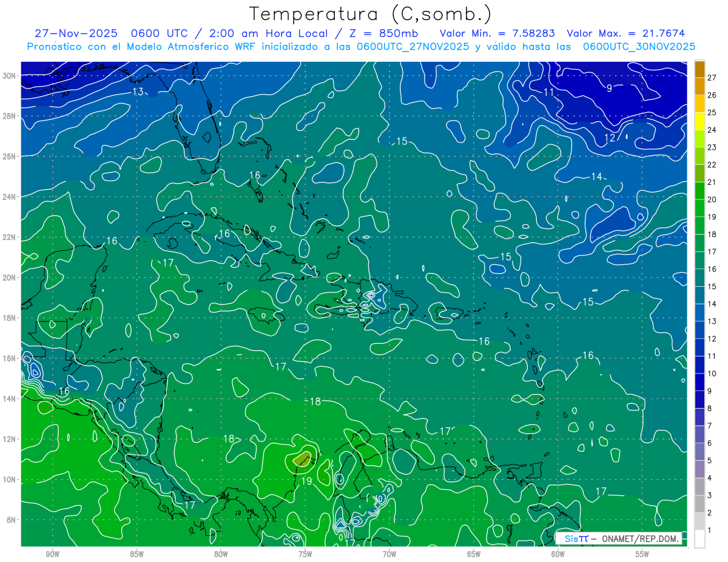Click the "0600 UTC / 2:00 am Hora Local" text
728x562 pixels.
[x=231, y=33]
